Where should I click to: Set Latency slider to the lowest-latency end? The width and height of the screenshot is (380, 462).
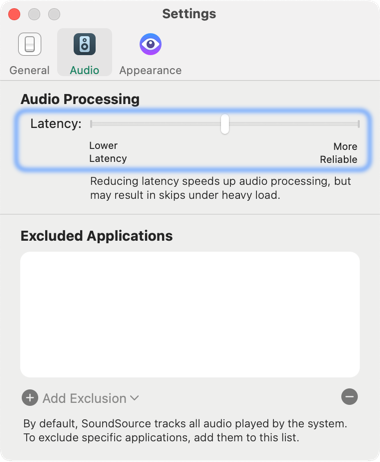91,124
